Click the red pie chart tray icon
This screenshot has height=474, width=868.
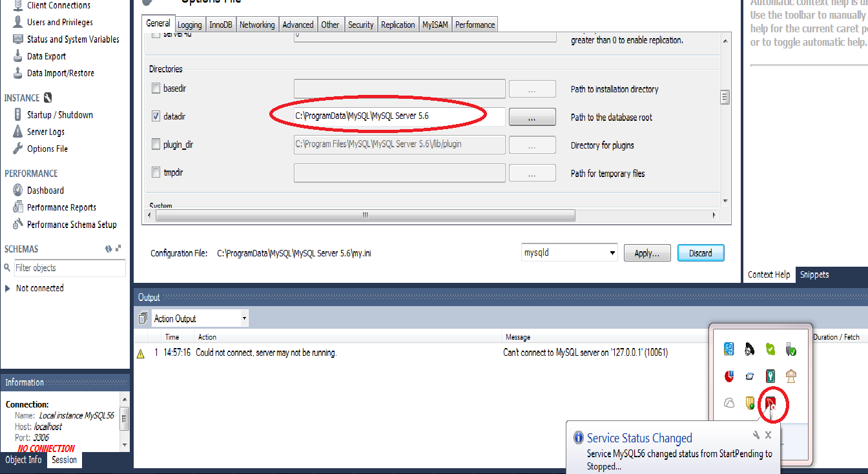pos(729,376)
